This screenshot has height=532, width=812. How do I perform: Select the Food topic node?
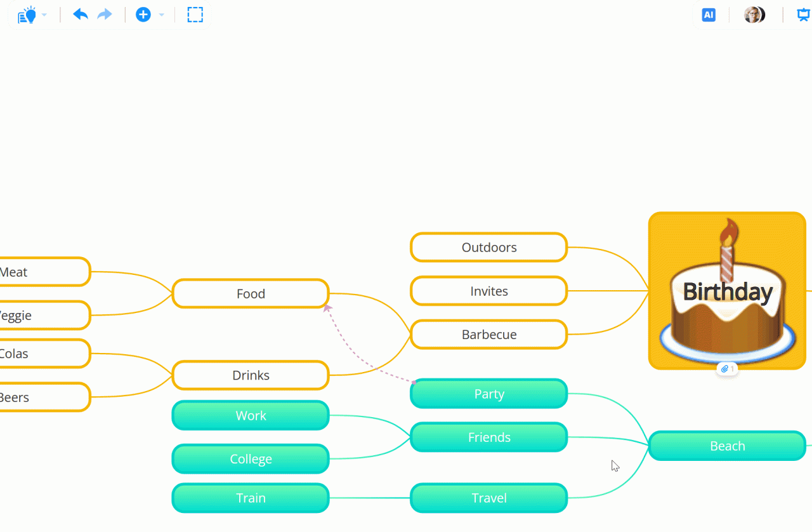coord(251,293)
